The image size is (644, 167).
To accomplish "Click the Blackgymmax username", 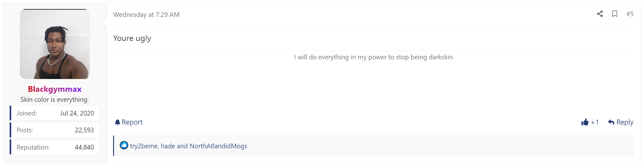I will [55, 89].
